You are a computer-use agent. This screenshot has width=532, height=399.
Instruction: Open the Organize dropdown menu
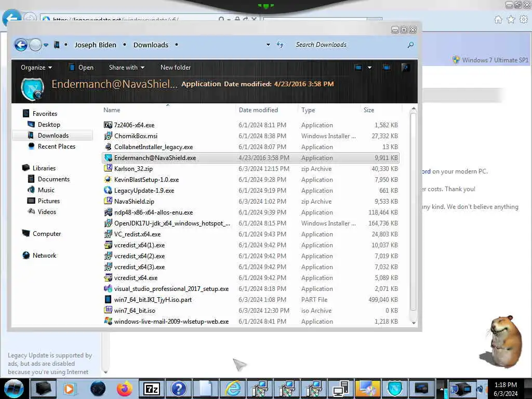pos(36,68)
